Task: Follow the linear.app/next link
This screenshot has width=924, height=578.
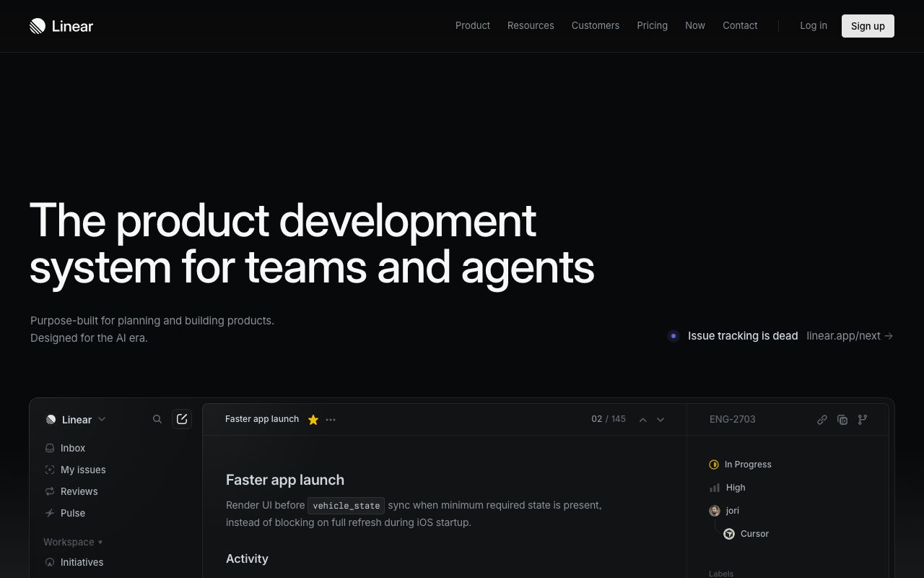Action: tap(843, 336)
